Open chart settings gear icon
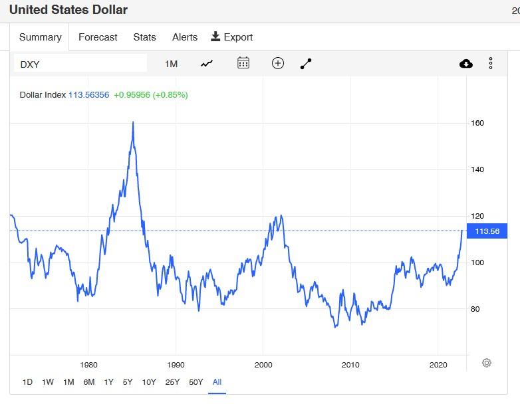The width and height of the screenshot is (520, 420). click(x=487, y=363)
